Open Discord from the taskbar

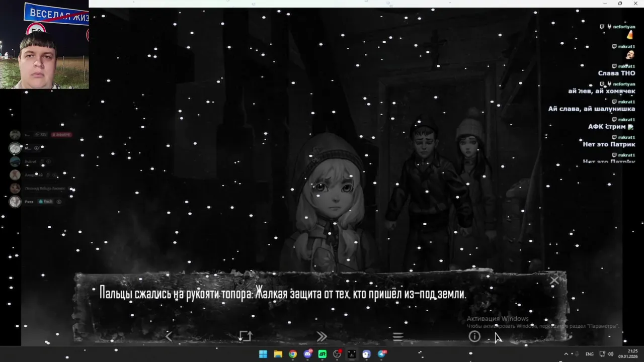pyautogui.click(x=307, y=354)
